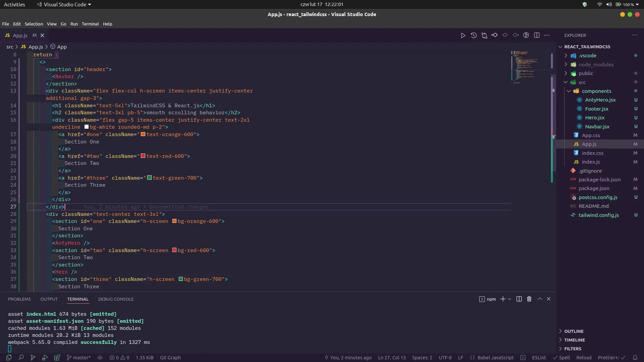Click Git Graph in status bar
The width and height of the screenshot is (644, 362).
coord(170,358)
